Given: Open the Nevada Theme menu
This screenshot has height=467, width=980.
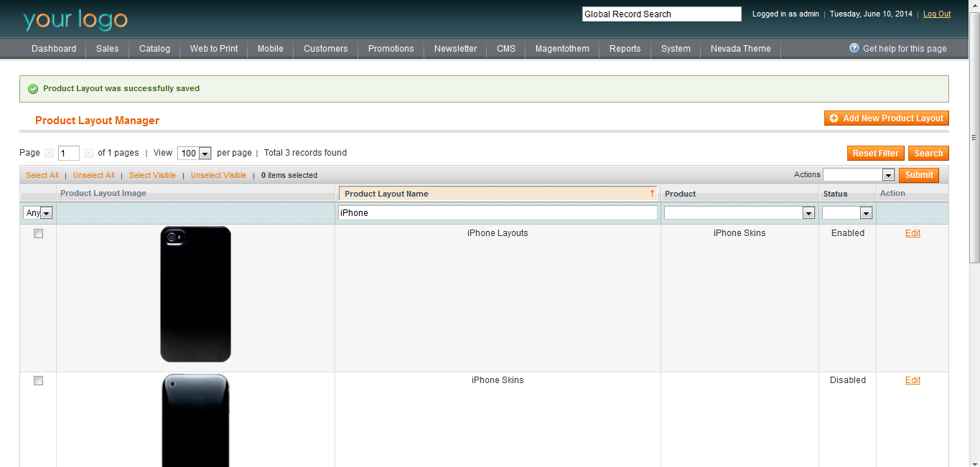Looking at the screenshot, I should (x=741, y=49).
